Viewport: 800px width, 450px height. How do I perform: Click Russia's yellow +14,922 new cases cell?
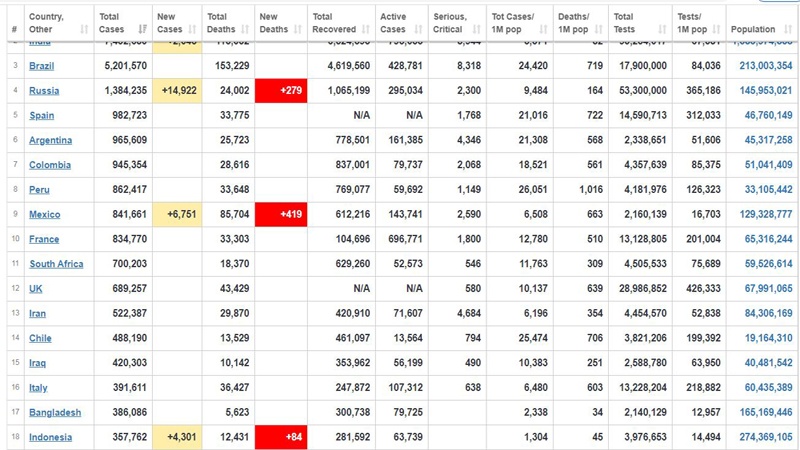point(178,91)
